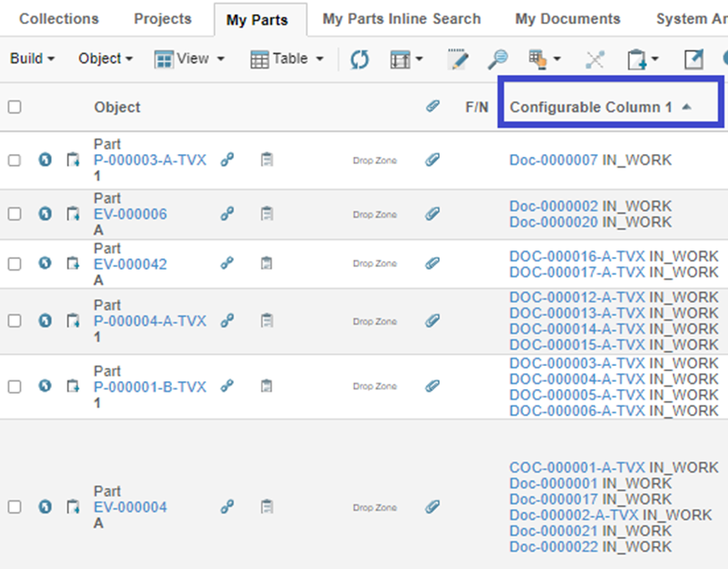The image size is (728, 569).
Task: Open the Doc-0000007 document link
Action: [x=554, y=160]
